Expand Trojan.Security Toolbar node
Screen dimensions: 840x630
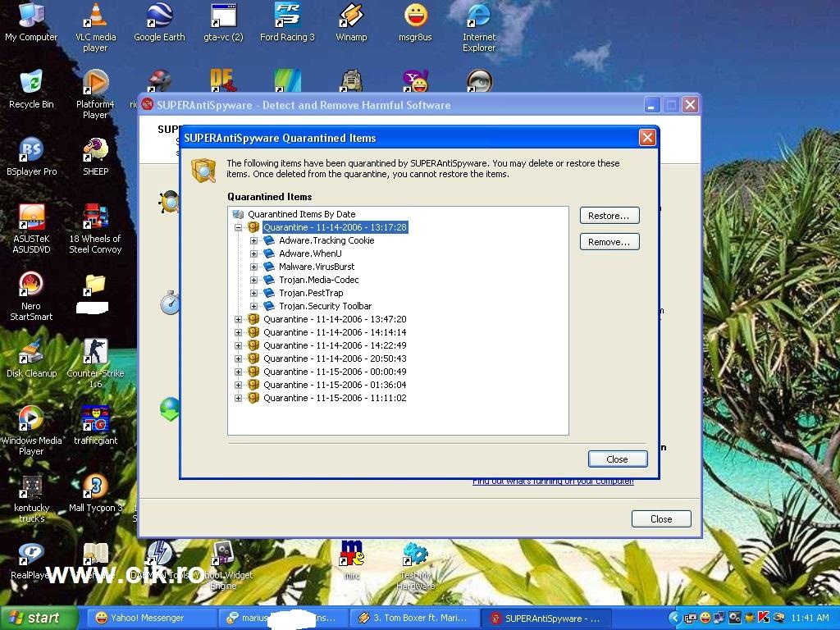(254, 307)
